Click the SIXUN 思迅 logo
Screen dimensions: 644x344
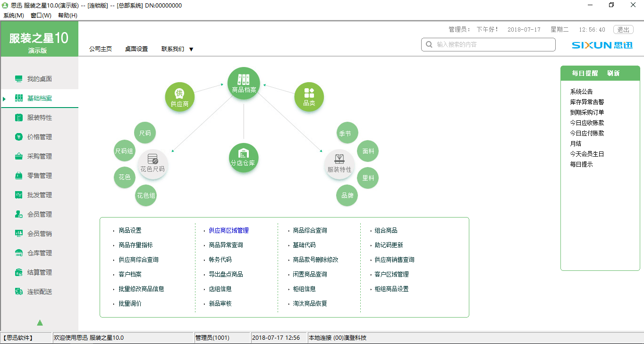pos(602,45)
